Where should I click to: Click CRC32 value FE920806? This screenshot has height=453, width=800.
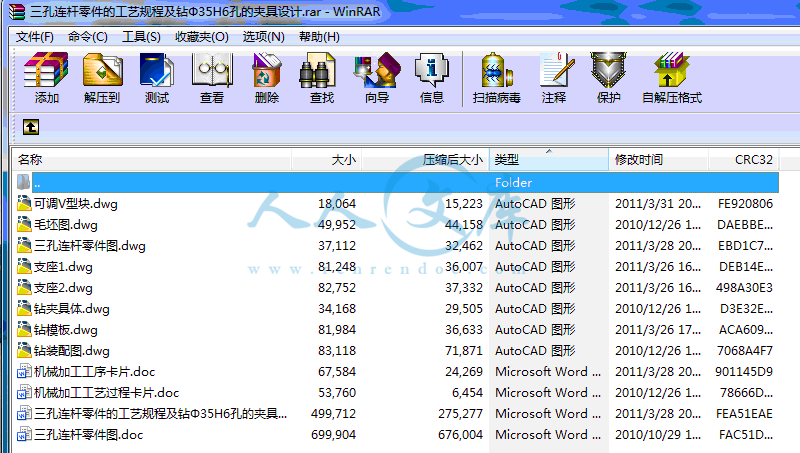745,204
